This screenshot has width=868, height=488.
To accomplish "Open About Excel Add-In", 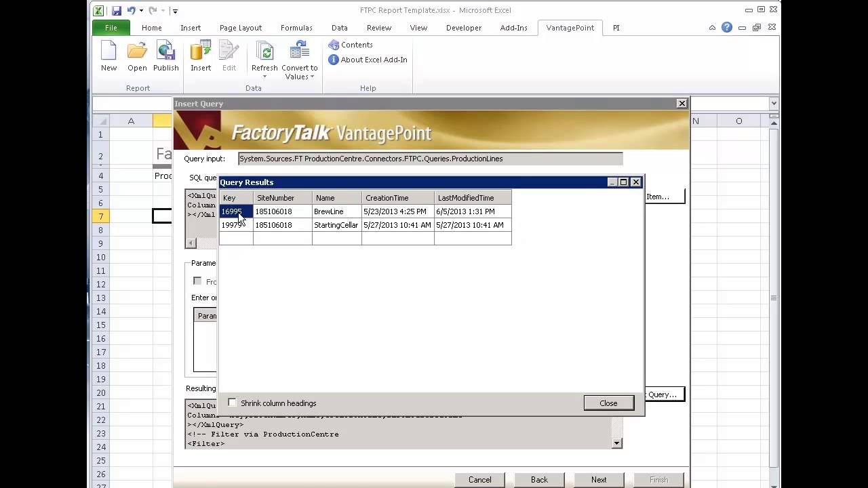I will [368, 60].
